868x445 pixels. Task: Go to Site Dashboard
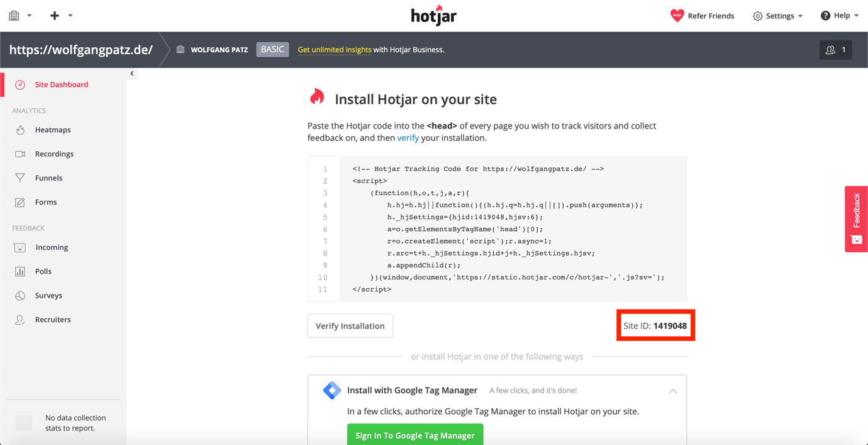(62, 84)
